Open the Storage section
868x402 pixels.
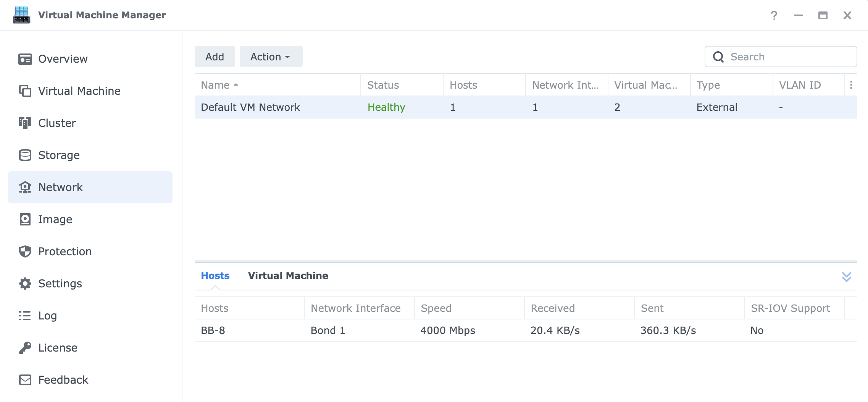(x=90, y=155)
